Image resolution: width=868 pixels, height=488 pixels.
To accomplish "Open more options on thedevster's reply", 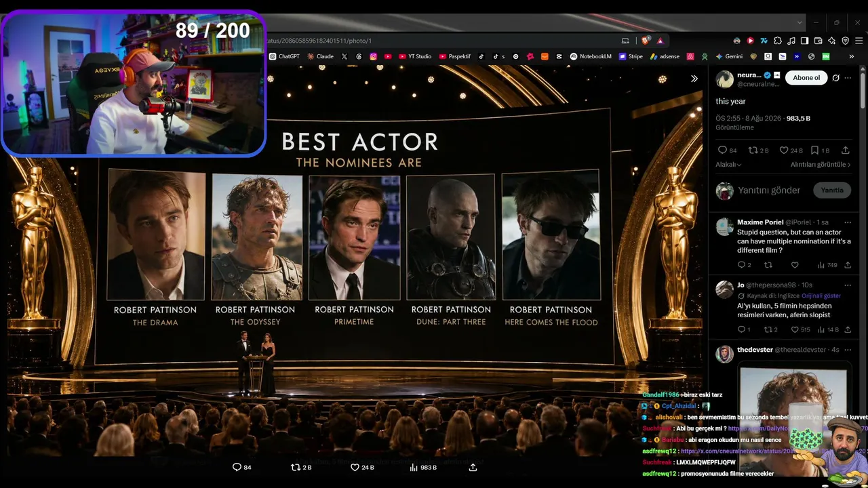I will click(848, 350).
